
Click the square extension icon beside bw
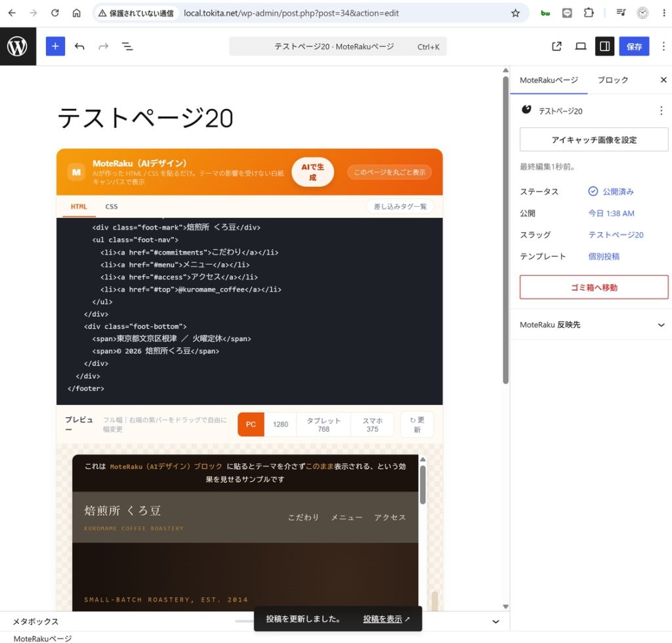click(567, 13)
